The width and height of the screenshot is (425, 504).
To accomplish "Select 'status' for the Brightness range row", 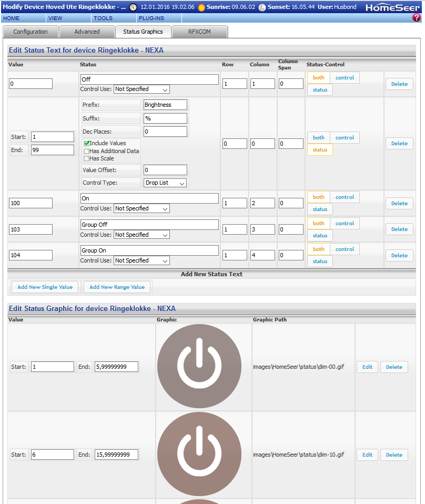I will tap(320, 150).
